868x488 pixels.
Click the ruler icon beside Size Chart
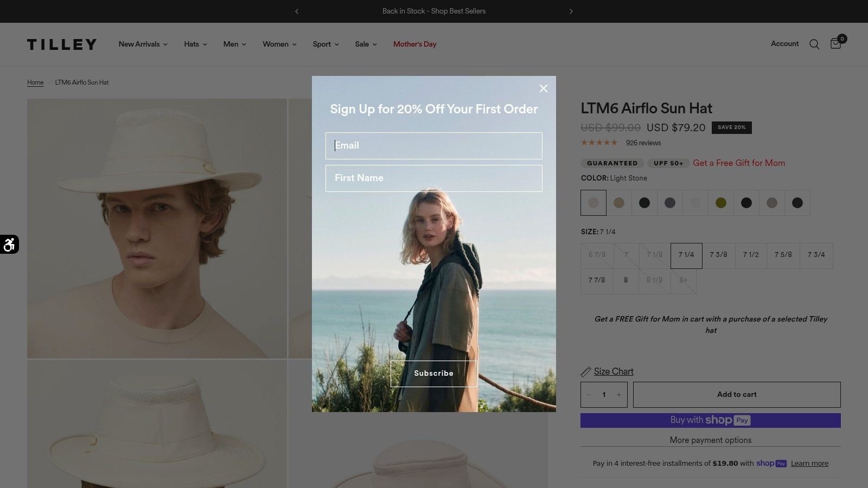click(586, 372)
